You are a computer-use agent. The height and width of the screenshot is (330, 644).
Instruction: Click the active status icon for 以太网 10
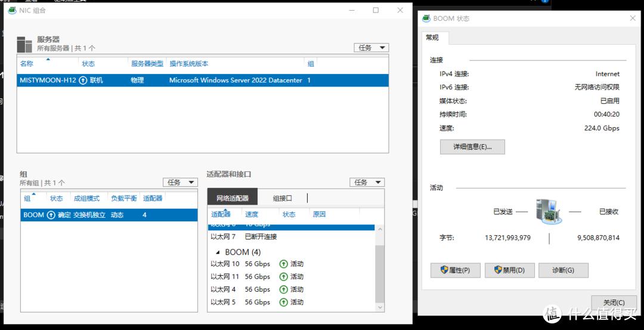coord(283,264)
